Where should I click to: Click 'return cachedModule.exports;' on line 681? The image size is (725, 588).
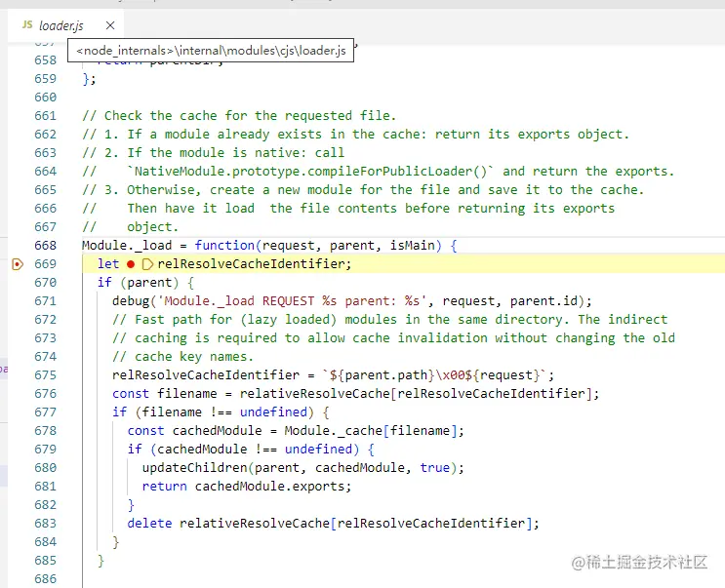click(x=247, y=487)
